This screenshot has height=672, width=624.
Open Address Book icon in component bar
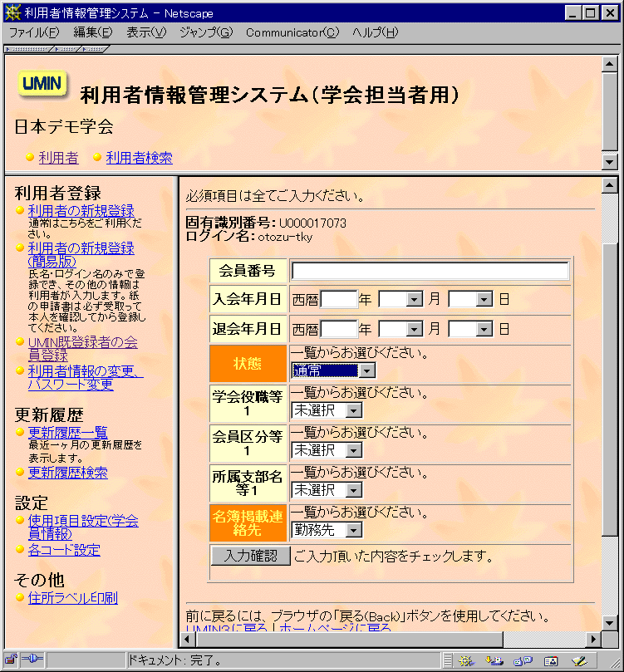550,661
